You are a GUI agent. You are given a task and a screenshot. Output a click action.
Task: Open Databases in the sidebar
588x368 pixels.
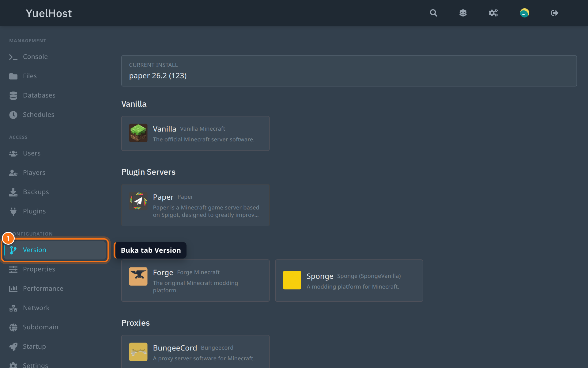[55, 95]
